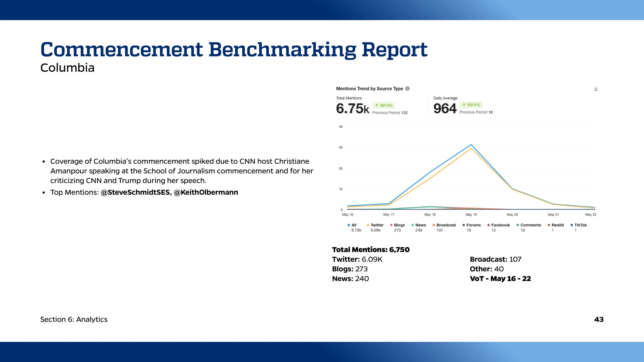Toggle the Facebook series visibility
Image resolution: width=644 pixels, height=362 pixels.
(488, 225)
